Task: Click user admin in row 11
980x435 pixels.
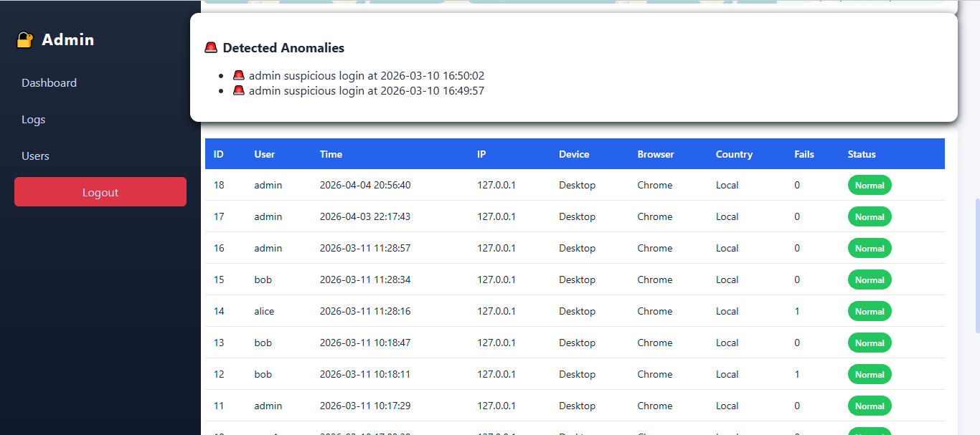Action: (x=268, y=406)
